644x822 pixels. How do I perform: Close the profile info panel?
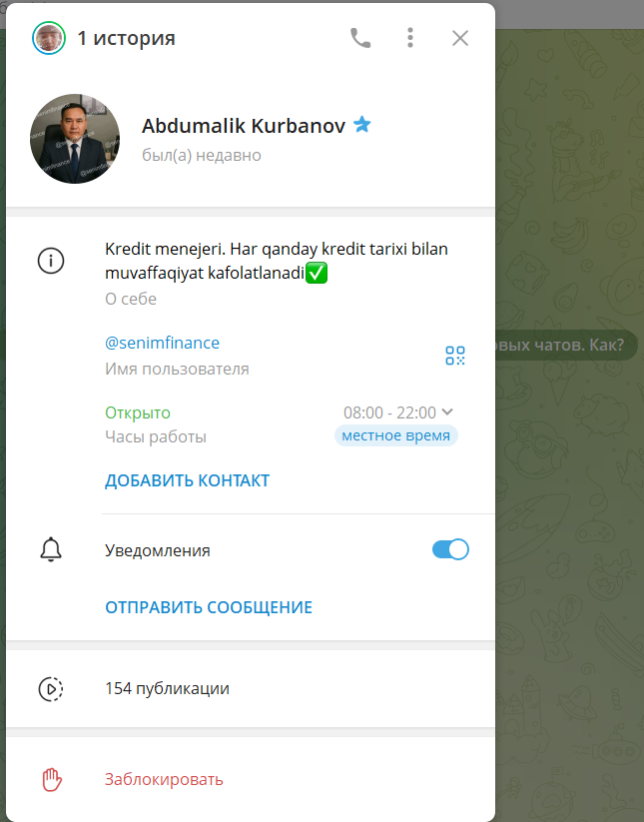tap(460, 38)
